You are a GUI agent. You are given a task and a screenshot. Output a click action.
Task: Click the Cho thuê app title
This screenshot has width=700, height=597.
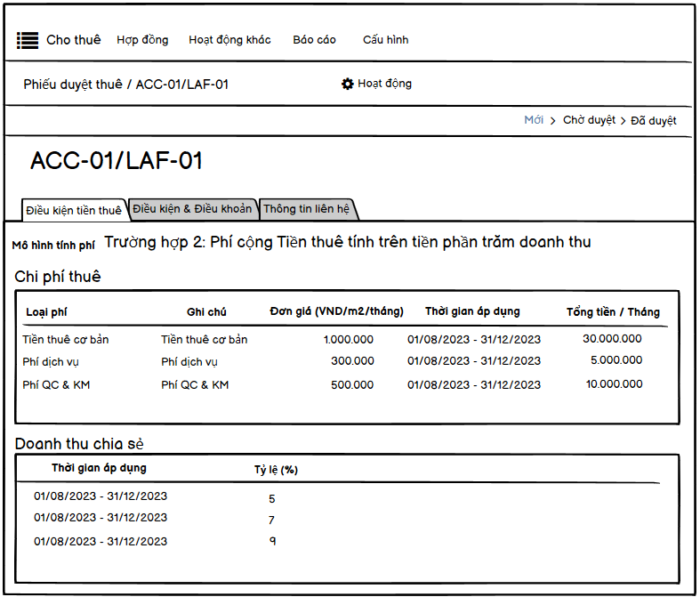[x=74, y=40]
